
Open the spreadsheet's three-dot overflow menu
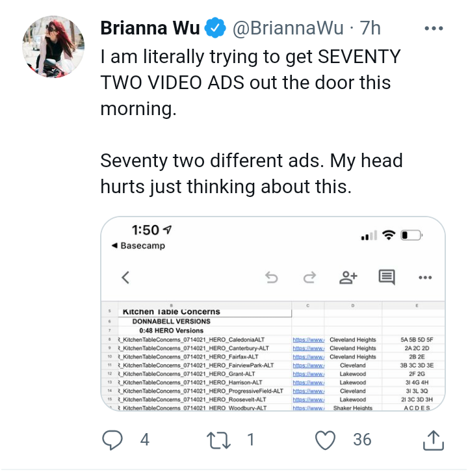pyautogui.click(x=425, y=277)
